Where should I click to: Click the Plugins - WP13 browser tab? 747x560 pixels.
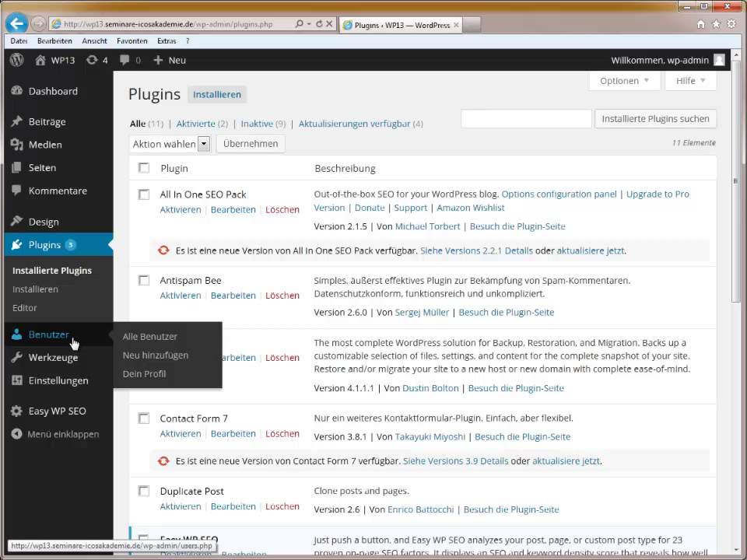pyautogui.click(x=402, y=25)
